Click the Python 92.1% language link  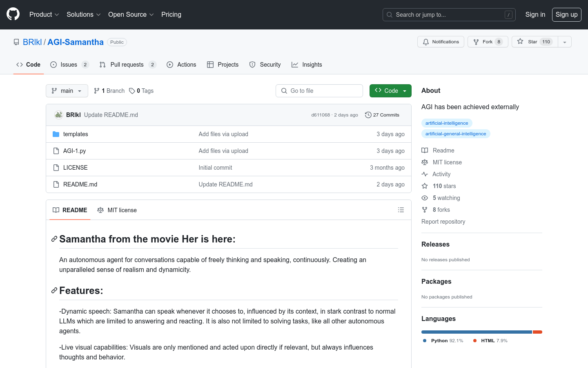[443, 341]
